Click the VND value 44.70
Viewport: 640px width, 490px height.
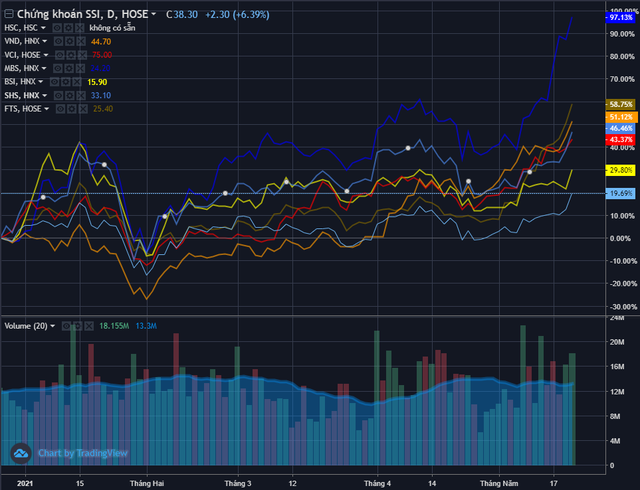point(101,42)
